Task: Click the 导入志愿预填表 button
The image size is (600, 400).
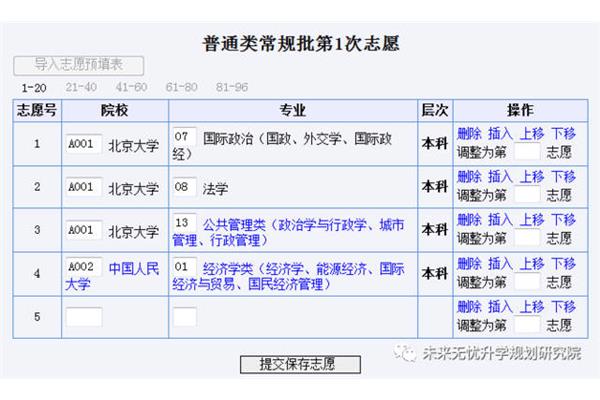Action: (x=78, y=65)
